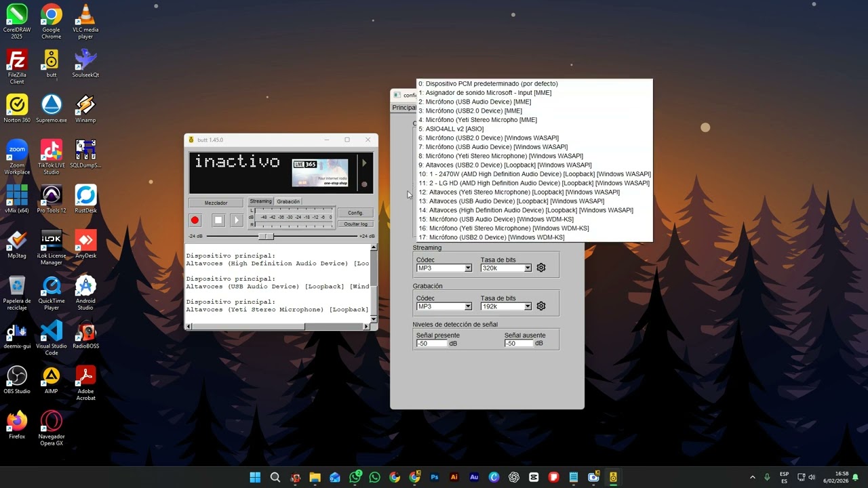
Task: Open iLok License Manager desktop icon
Action: (51, 248)
